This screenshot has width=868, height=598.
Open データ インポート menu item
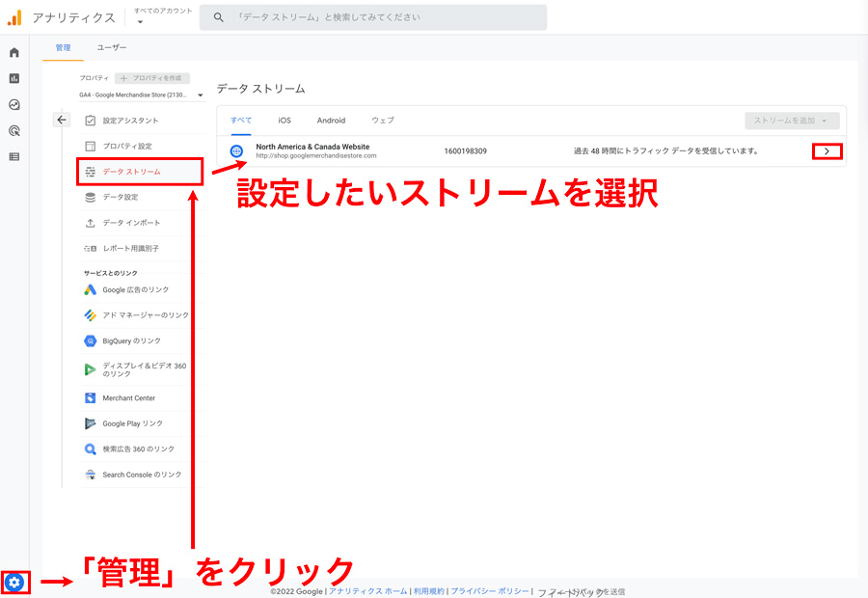tap(143, 223)
